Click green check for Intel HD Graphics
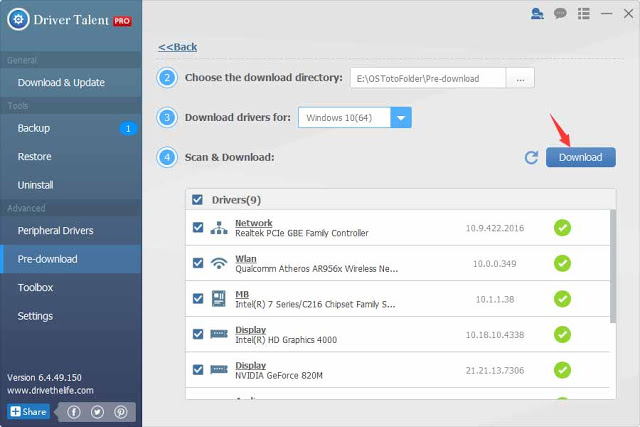 point(562,334)
